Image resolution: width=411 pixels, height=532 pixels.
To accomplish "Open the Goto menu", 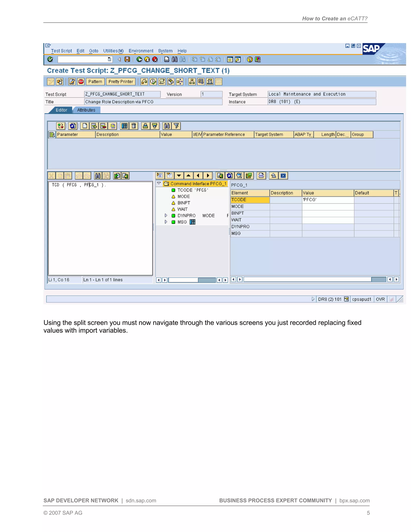I will (x=94, y=51).
